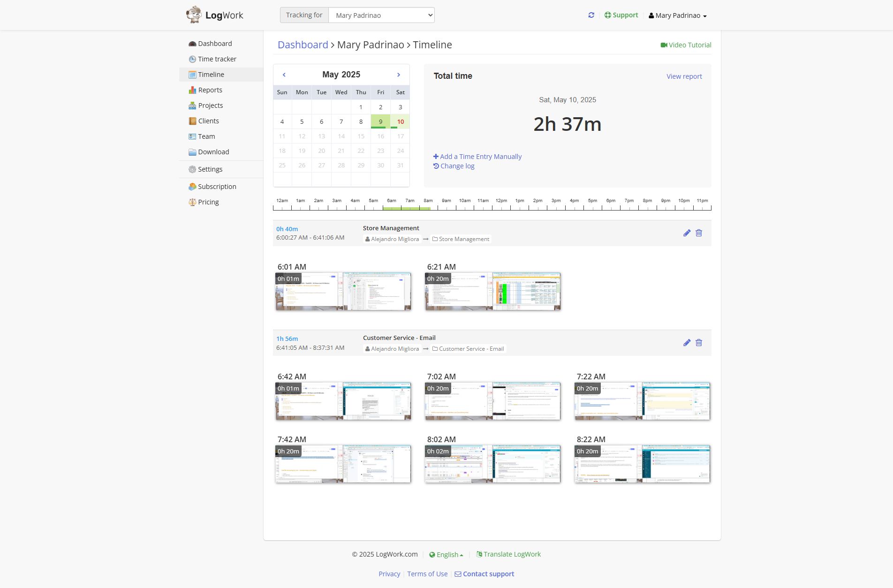Viewport: 893px width, 588px height.
Task: Click the 6:00:27 AM - 6:41:06 AM time range
Action: 310,238
